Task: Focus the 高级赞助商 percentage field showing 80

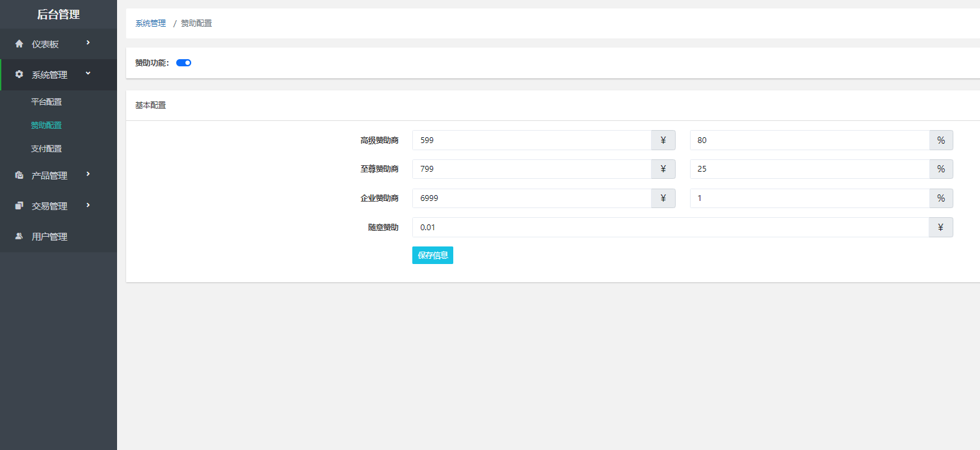Action: coord(809,140)
